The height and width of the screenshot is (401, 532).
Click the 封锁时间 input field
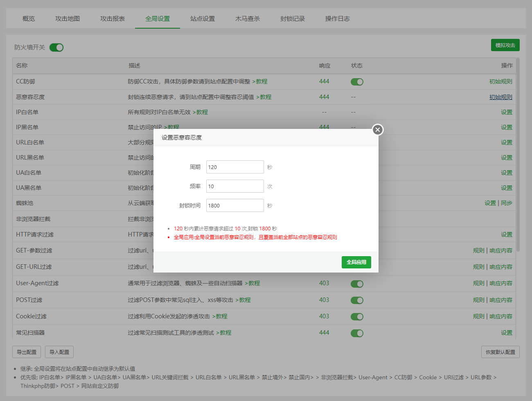click(x=235, y=205)
